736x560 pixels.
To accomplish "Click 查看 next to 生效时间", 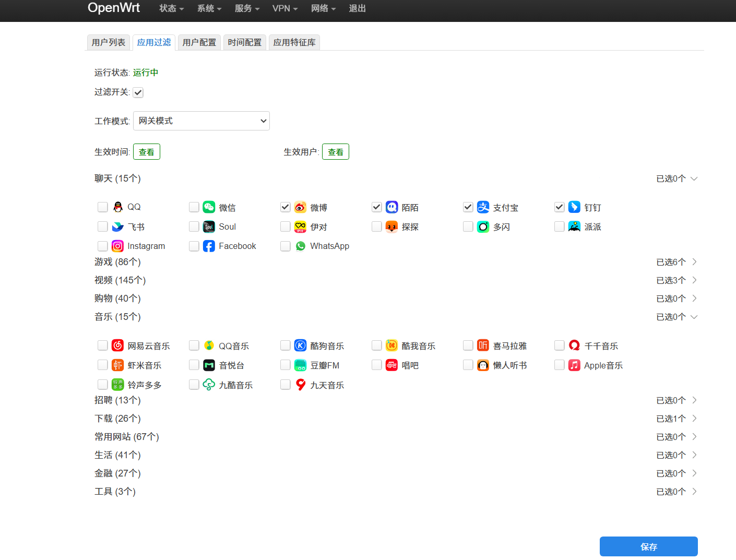I will pyautogui.click(x=146, y=151).
